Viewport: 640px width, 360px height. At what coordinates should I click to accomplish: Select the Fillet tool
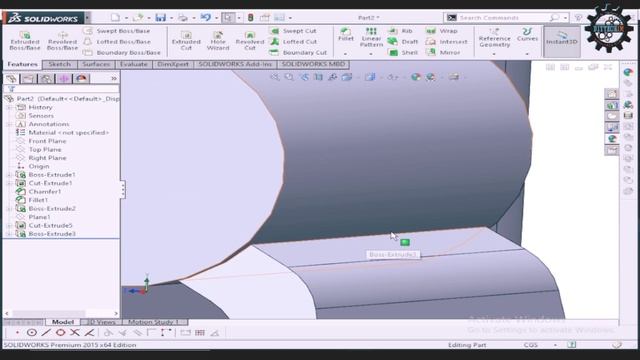(x=346, y=35)
